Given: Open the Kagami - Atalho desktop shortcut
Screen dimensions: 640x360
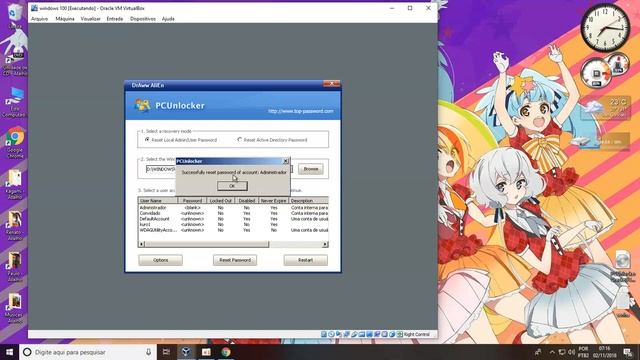Looking at the screenshot, I should (15, 184).
